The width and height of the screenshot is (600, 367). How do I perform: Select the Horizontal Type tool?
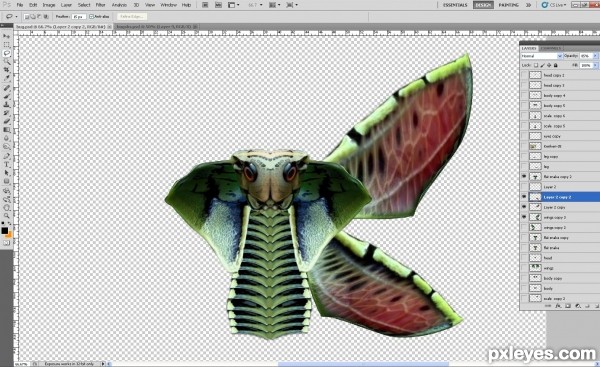tap(7, 165)
